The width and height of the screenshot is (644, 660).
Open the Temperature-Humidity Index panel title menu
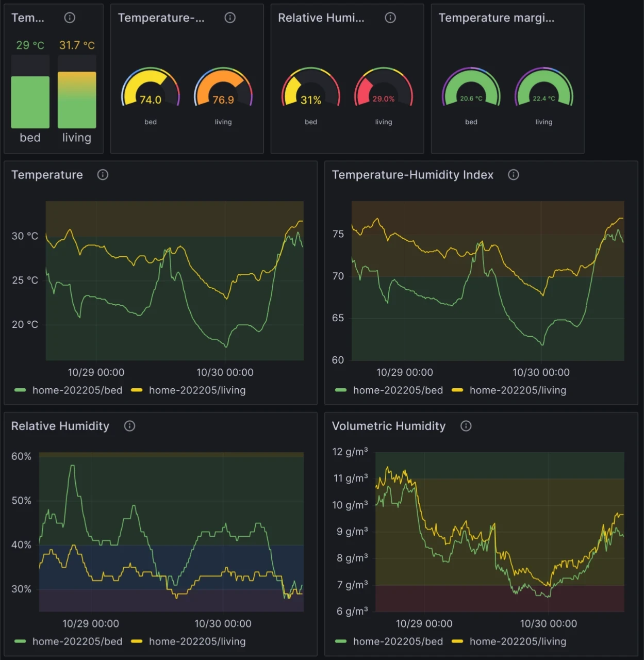click(x=412, y=175)
